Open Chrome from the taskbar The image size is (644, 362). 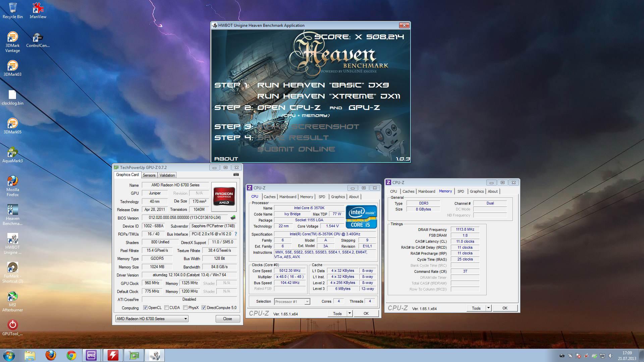pyautogui.click(x=71, y=355)
